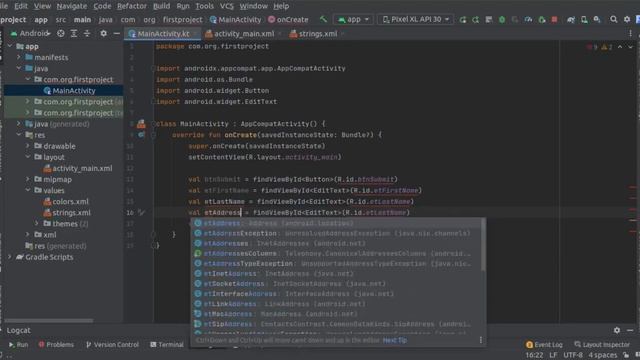Open the Refactor menu

[x=132, y=6]
